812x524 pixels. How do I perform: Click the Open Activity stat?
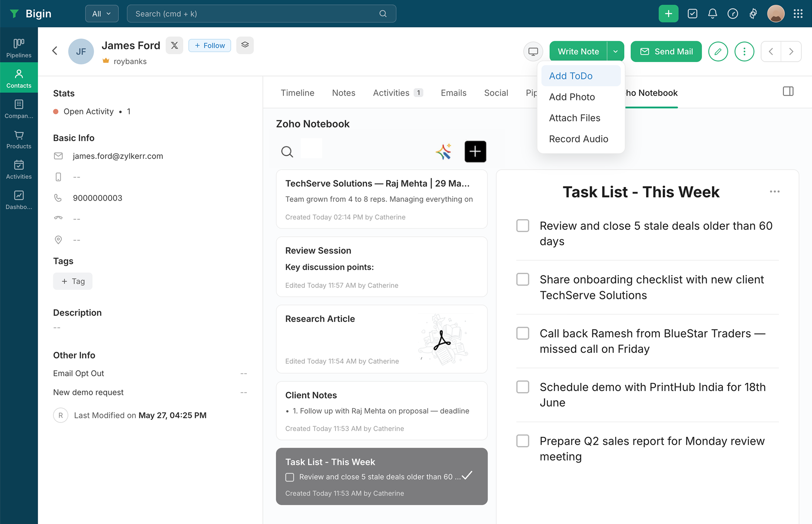[x=92, y=112]
